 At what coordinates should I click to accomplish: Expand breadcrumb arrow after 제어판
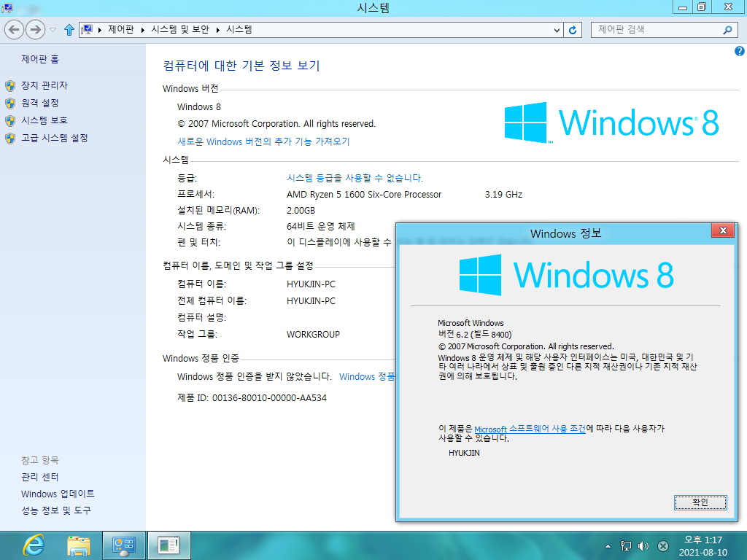142,30
